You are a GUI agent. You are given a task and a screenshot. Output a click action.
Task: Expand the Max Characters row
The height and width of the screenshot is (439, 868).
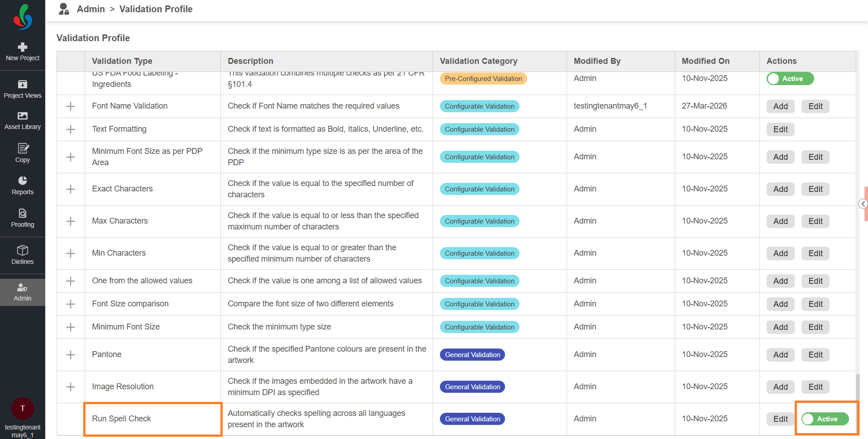(x=71, y=221)
